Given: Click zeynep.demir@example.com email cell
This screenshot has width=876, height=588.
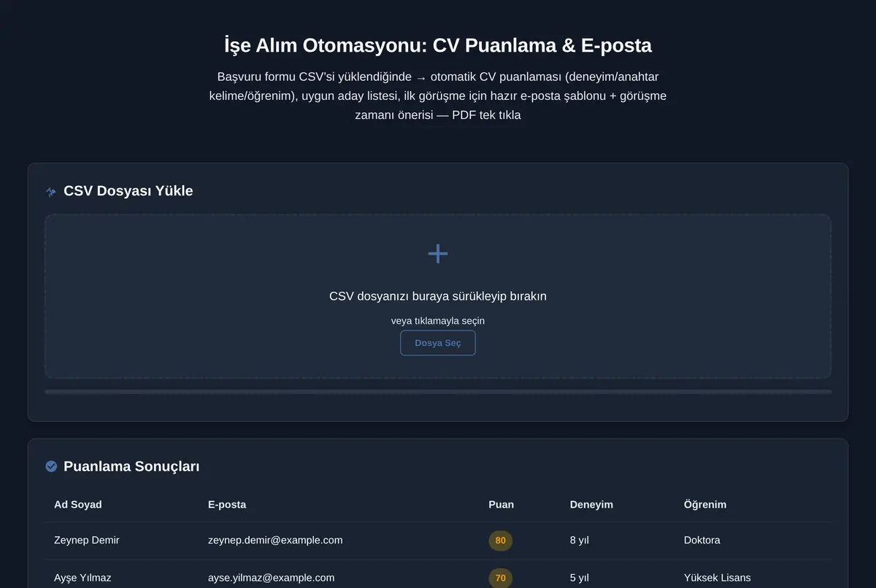Looking at the screenshot, I should pyautogui.click(x=275, y=541).
